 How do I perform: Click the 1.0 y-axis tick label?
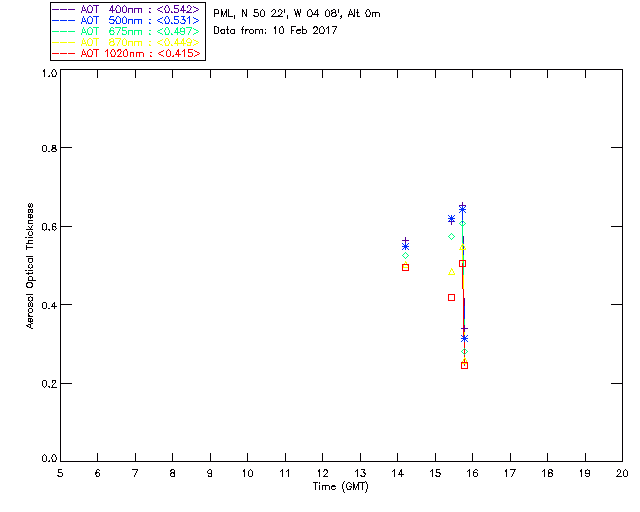click(49, 73)
